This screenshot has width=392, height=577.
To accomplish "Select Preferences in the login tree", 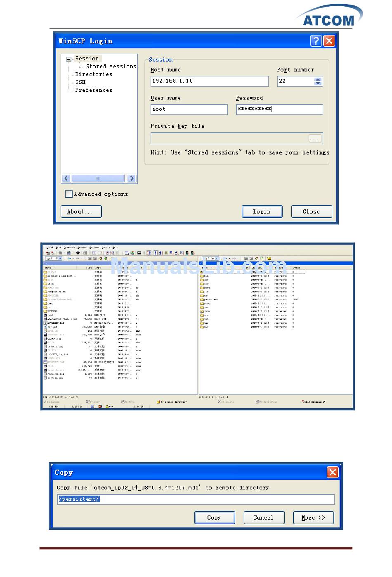I will click(94, 90).
